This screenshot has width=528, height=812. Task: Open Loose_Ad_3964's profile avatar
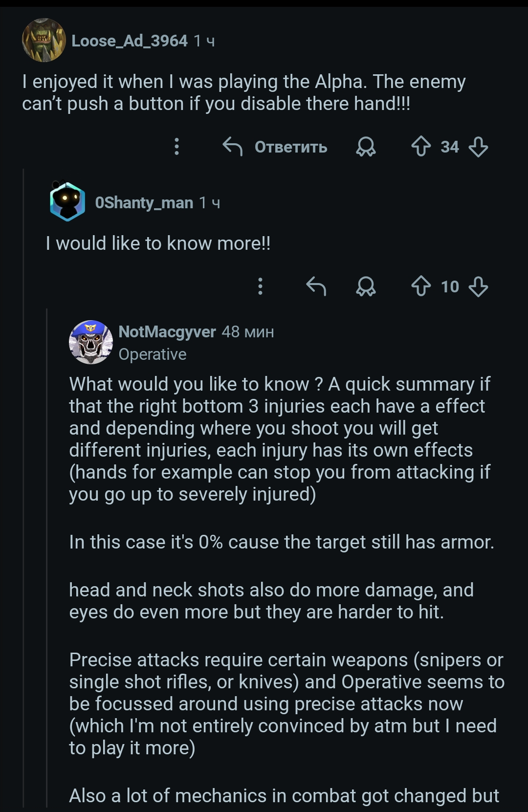44,41
